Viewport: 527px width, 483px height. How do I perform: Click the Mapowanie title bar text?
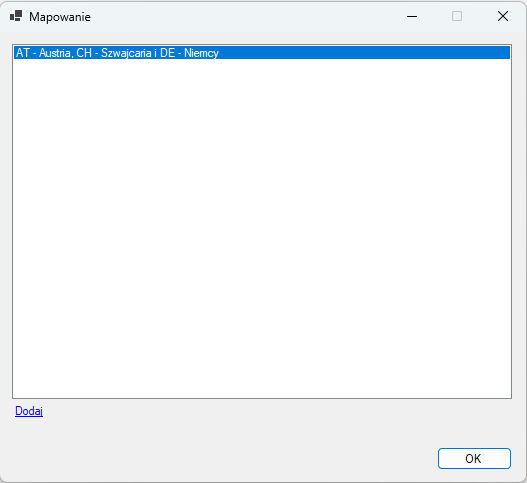click(60, 16)
